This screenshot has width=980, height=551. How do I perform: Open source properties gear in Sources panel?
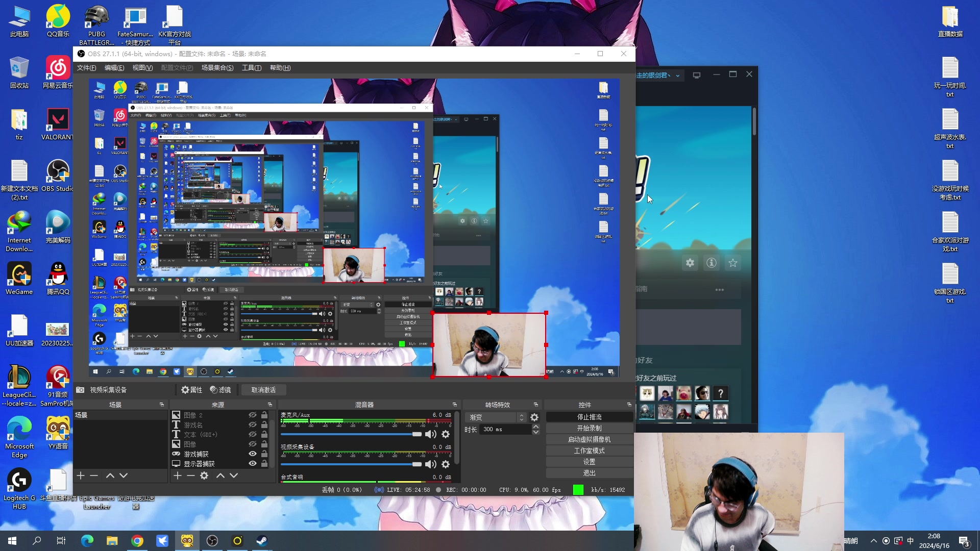tap(204, 475)
